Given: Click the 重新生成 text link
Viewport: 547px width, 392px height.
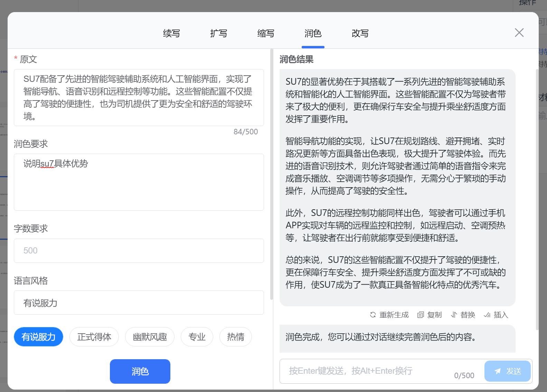Looking at the screenshot, I should click(394, 315).
